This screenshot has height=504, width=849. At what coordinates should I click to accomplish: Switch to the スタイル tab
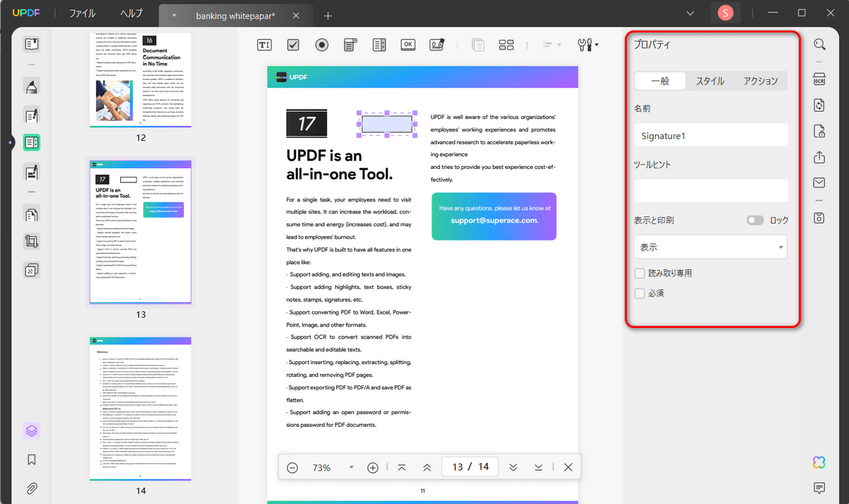710,81
